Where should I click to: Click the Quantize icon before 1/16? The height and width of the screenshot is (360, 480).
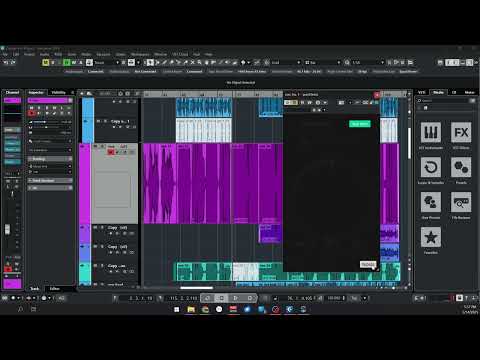(x=347, y=62)
